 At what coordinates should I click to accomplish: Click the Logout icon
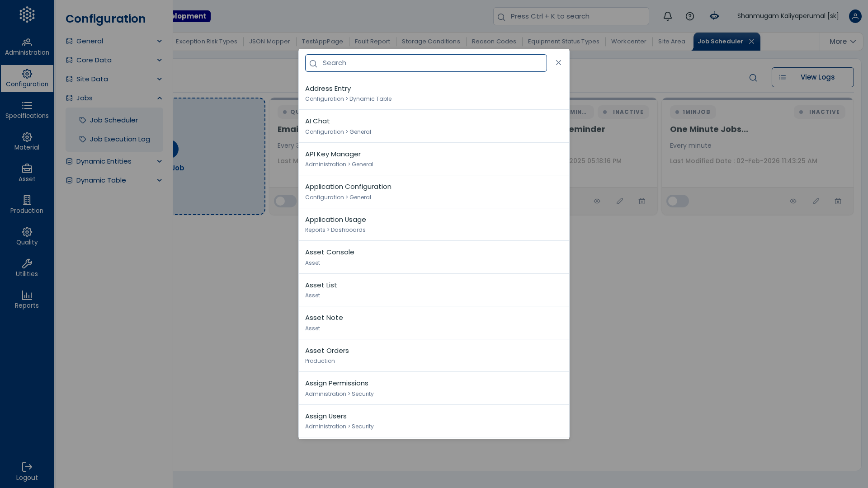click(x=27, y=467)
